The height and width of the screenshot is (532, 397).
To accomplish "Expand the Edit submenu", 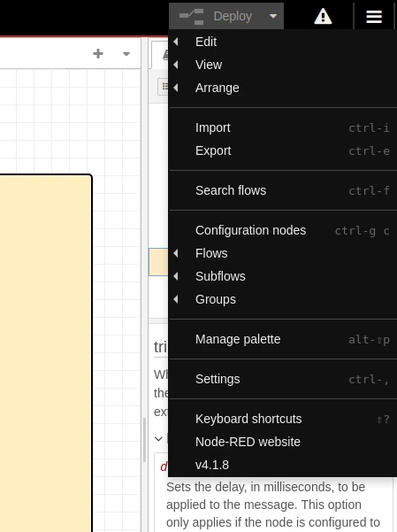I will tap(283, 42).
